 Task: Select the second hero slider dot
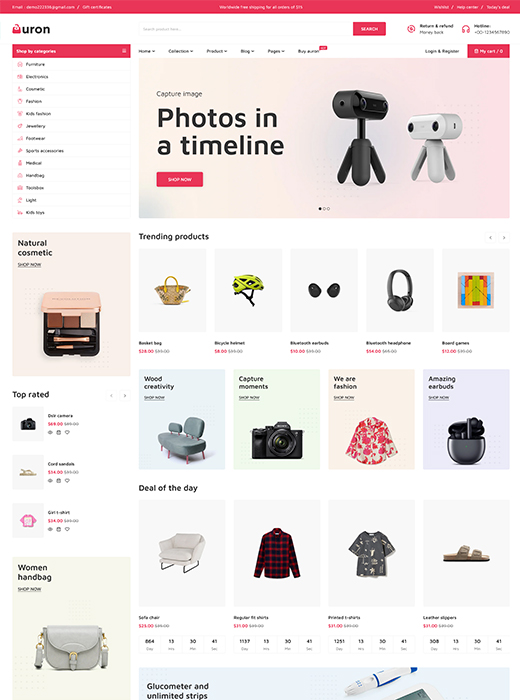pos(324,208)
